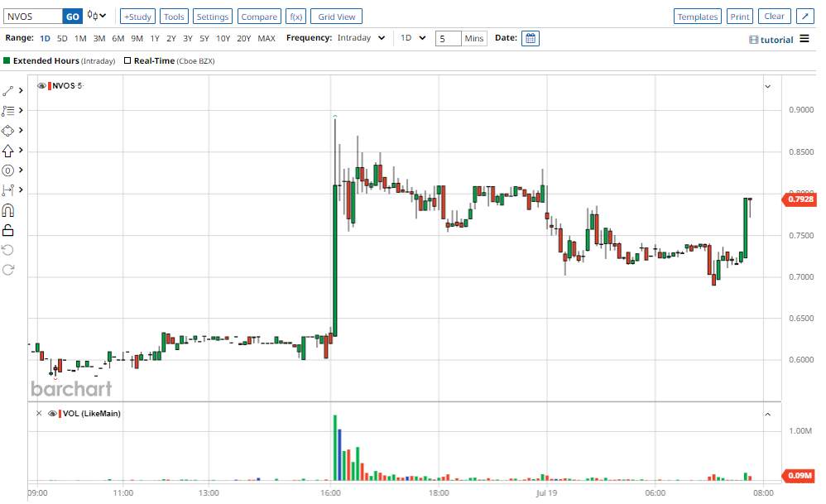Toggle NVOS series visibility eye

pyautogui.click(x=41, y=86)
